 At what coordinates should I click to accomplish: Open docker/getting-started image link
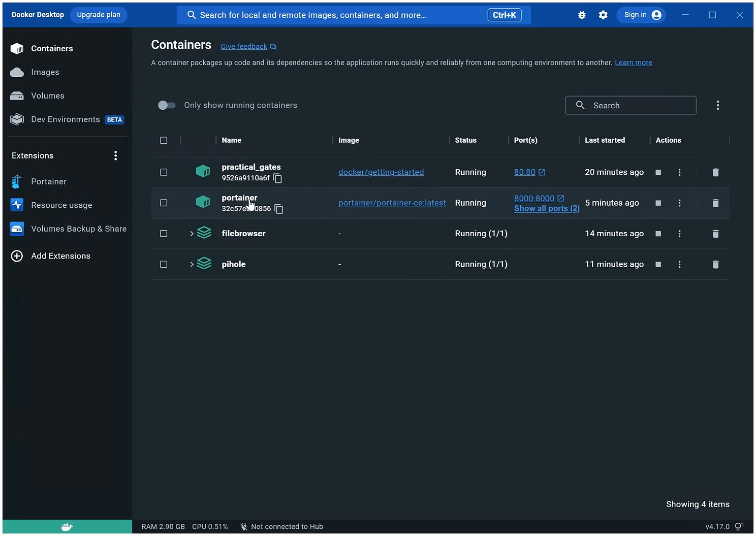(x=381, y=172)
